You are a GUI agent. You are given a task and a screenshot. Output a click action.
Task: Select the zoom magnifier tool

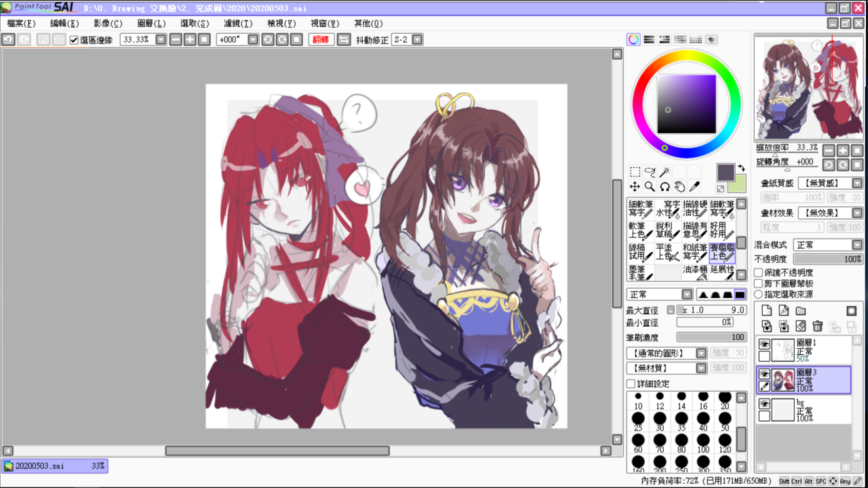(650, 186)
